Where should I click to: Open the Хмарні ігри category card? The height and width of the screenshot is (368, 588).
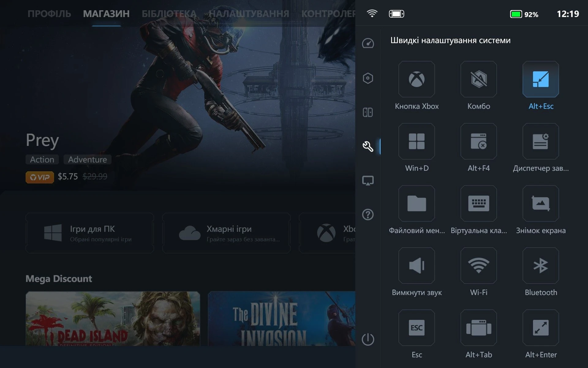coord(226,233)
